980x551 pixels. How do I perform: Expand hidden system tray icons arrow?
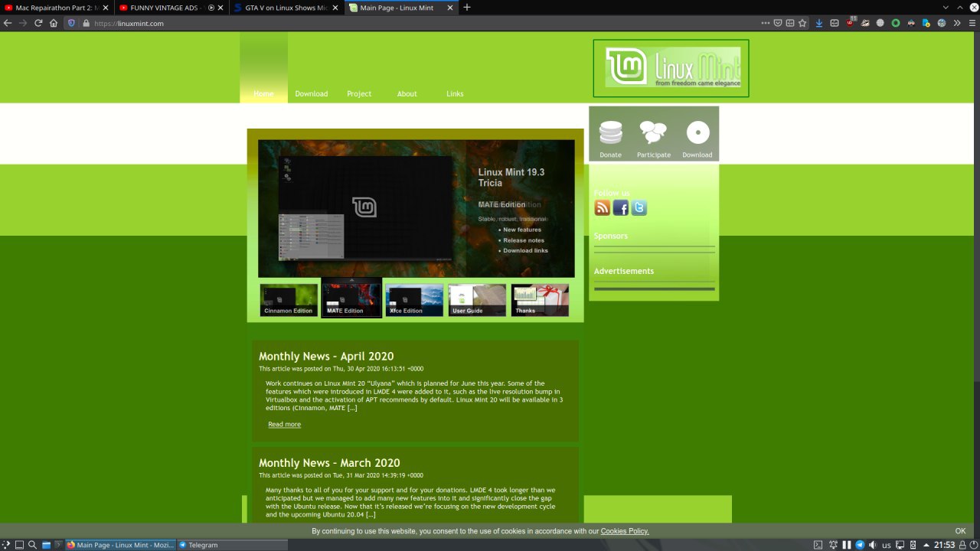tap(927, 545)
